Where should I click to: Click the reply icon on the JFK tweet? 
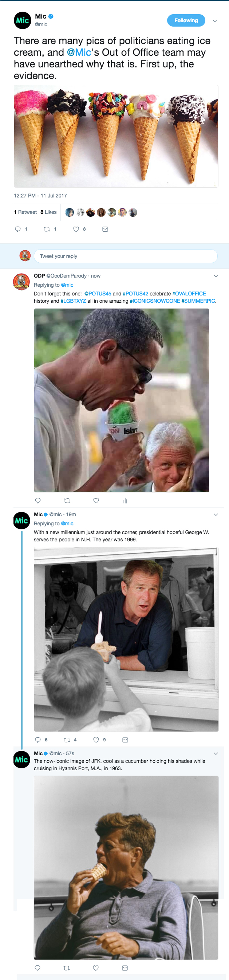point(37,968)
